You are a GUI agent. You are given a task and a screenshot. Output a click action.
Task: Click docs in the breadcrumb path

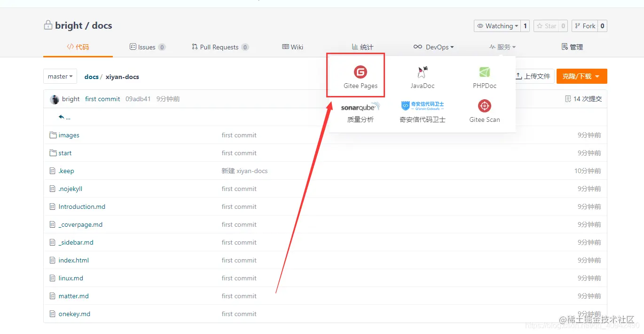pyautogui.click(x=91, y=77)
